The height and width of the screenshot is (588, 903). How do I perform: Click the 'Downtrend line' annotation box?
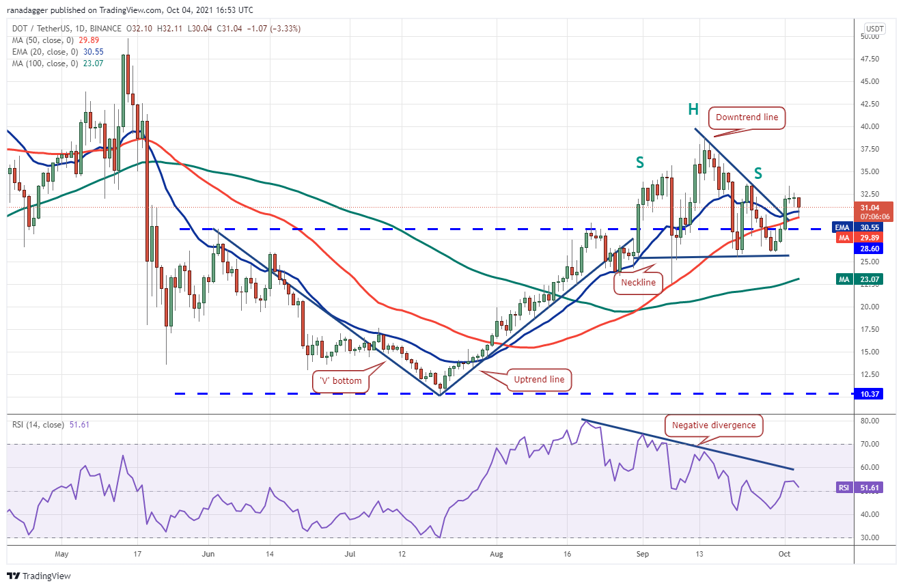pos(747,117)
